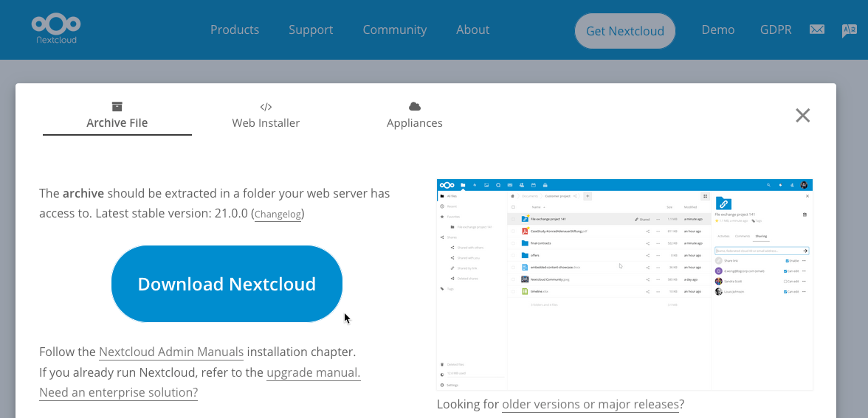Viewport: 868px width, 418px height.
Task: Click the envelope contact icon
Action: click(x=817, y=29)
